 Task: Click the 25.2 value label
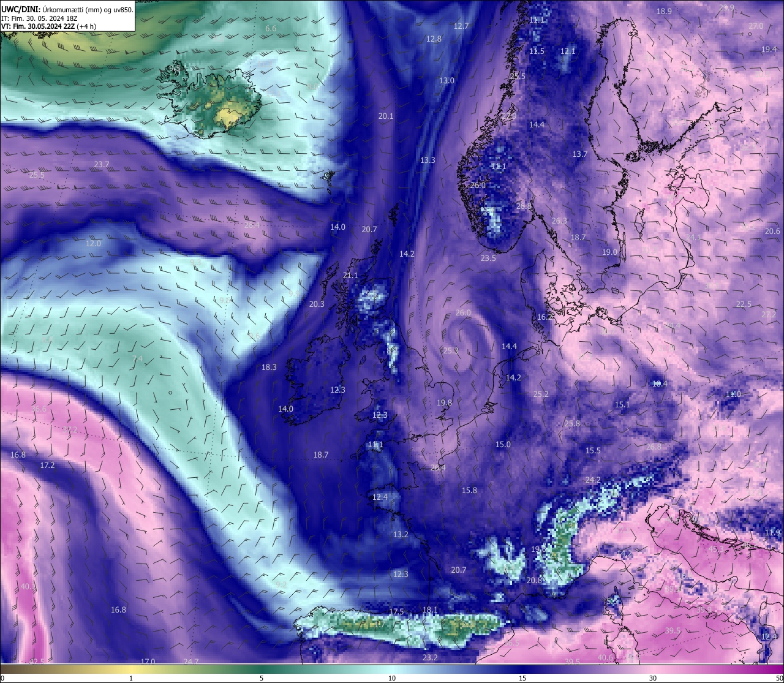click(541, 394)
